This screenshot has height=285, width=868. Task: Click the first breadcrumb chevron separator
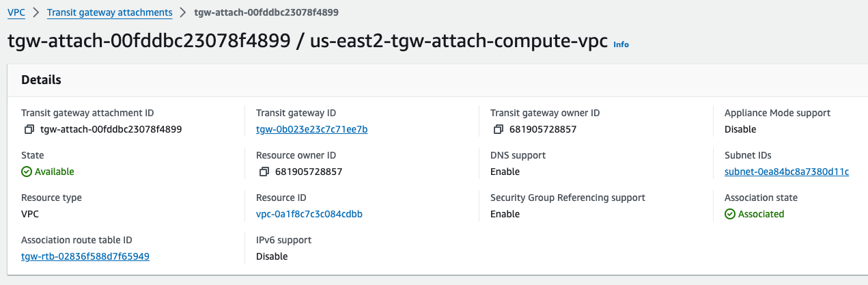[35, 12]
